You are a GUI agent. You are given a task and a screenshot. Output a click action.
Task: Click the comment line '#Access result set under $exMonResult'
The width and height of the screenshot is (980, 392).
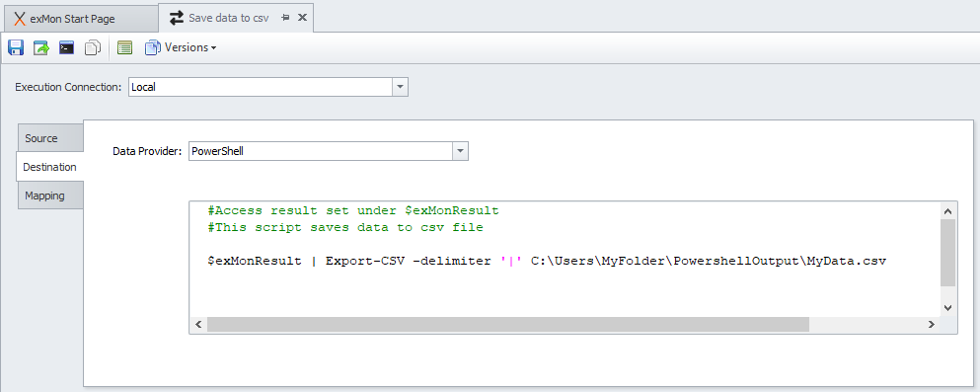click(x=353, y=210)
